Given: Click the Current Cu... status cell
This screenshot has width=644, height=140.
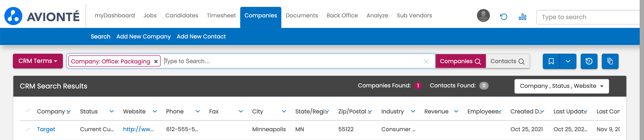Looking at the screenshot, I should coord(97,129).
